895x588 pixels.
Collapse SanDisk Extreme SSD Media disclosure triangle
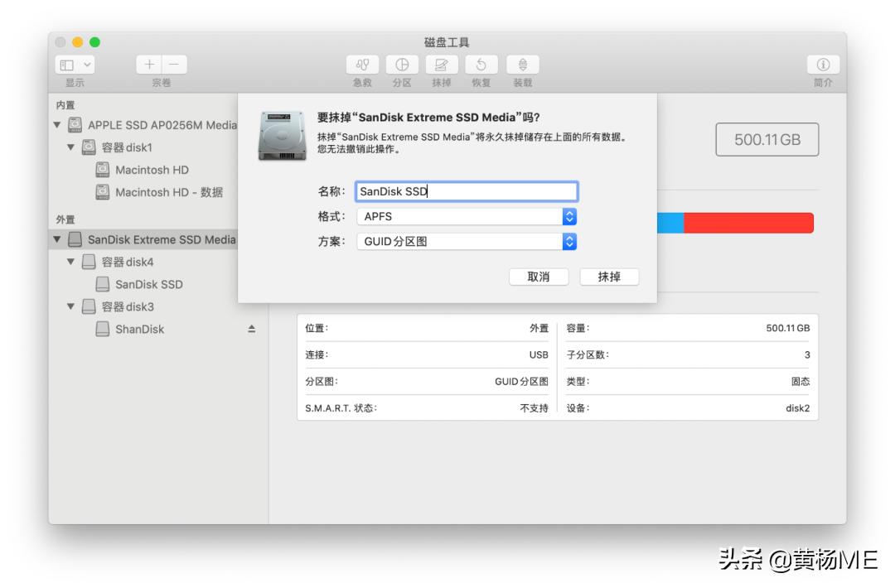[57, 239]
